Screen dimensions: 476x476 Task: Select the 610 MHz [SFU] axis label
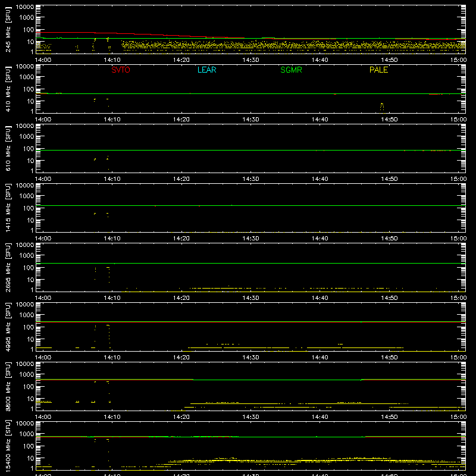pyautogui.click(x=8, y=149)
